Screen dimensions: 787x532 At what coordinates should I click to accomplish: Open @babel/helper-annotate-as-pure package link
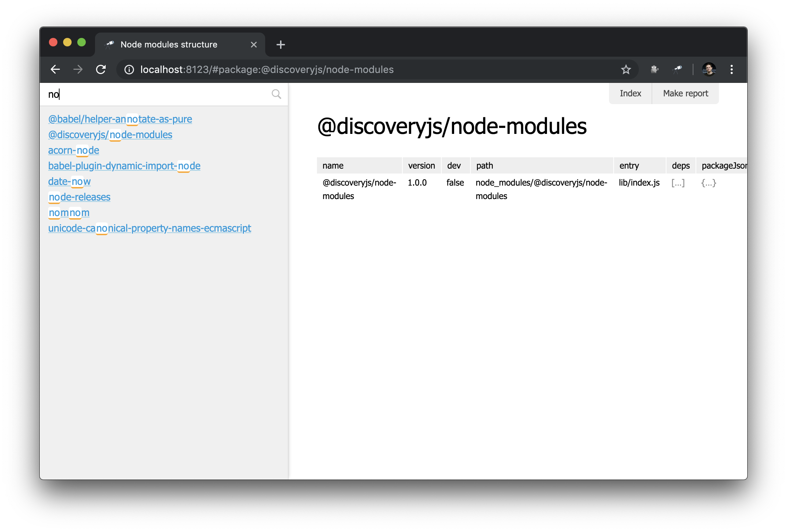tap(120, 119)
